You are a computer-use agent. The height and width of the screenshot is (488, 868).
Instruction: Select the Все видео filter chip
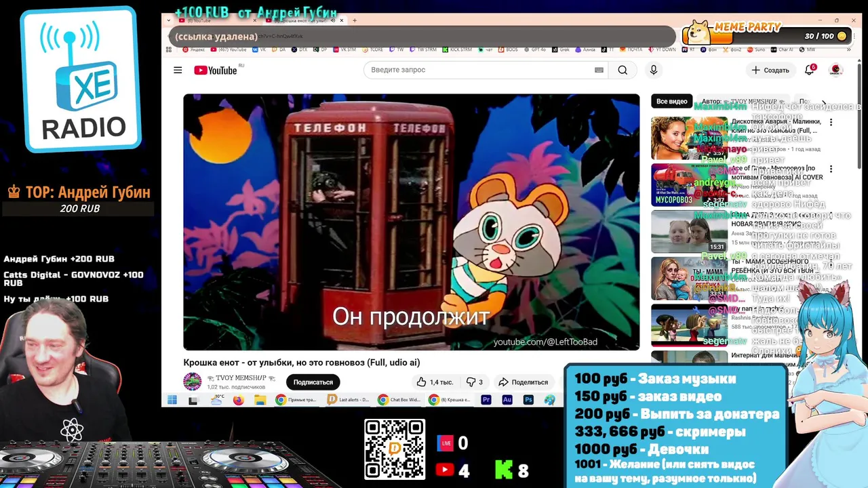pos(672,101)
